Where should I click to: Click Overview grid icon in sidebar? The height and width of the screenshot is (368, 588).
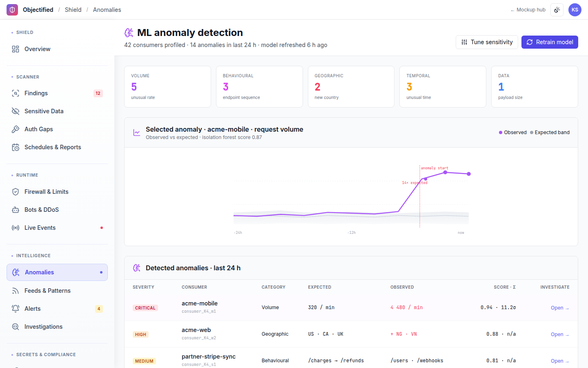tap(16, 49)
